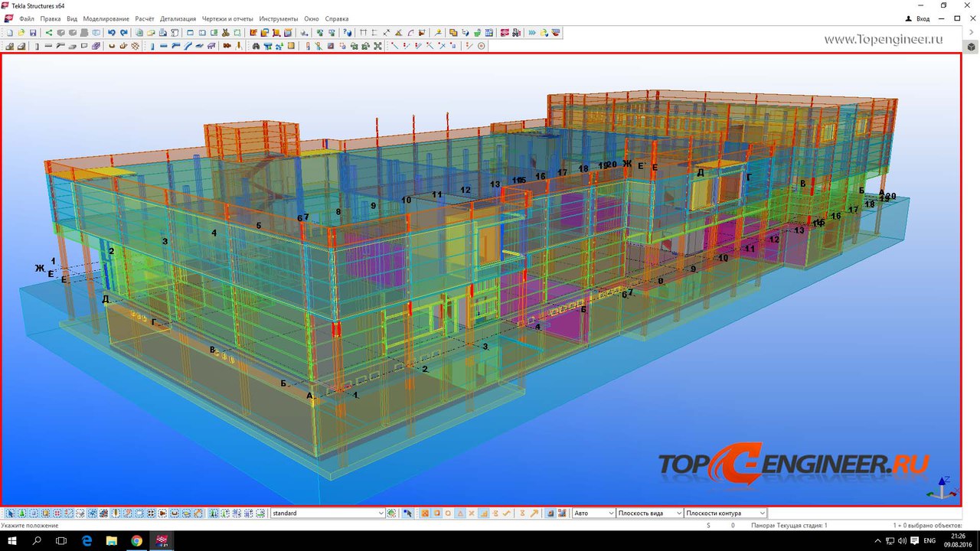Click the help question mark icon
The width and height of the screenshot is (980, 551).
(347, 33)
